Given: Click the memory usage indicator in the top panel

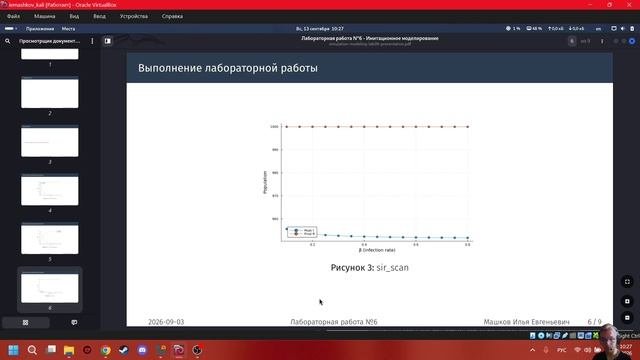Looking at the screenshot, I should [x=534, y=29].
